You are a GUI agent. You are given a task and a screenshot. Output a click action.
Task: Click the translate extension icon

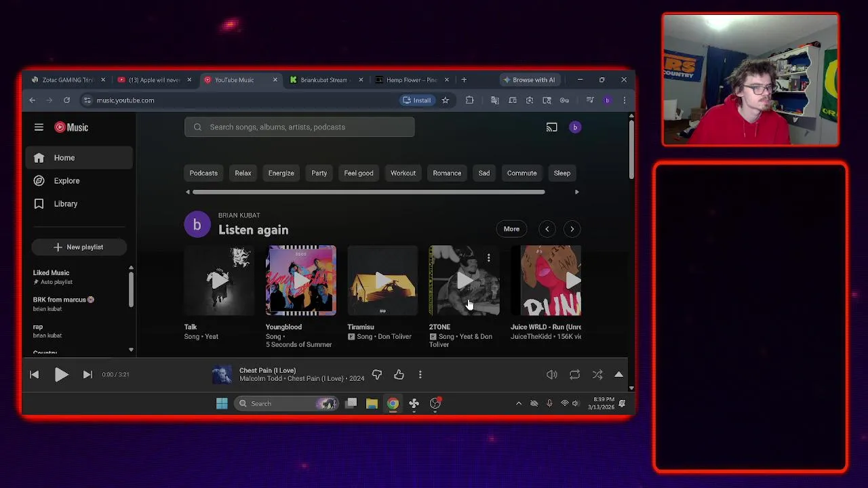coord(494,100)
